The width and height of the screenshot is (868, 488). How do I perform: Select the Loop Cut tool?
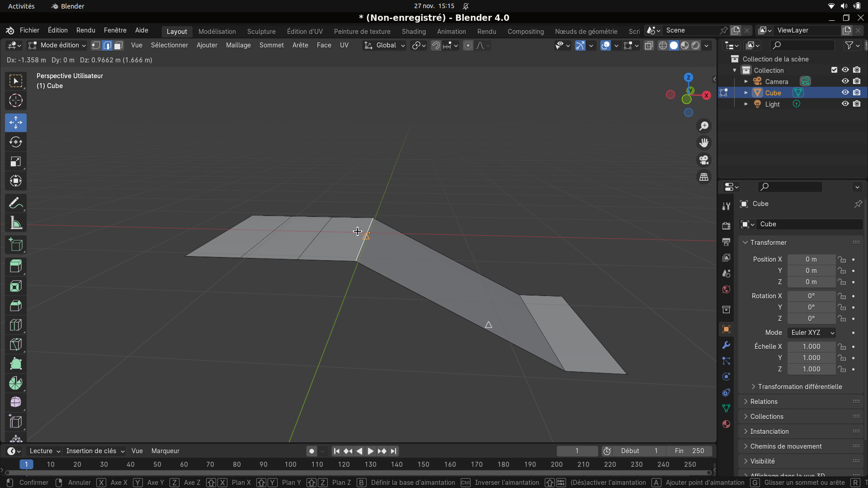[16, 325]
